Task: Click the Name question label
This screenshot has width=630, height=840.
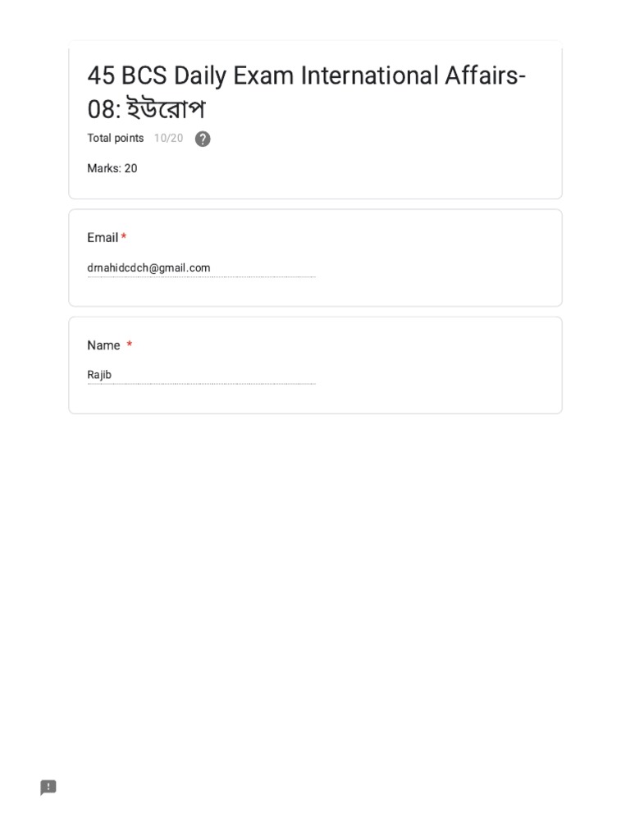Action: 103,345
